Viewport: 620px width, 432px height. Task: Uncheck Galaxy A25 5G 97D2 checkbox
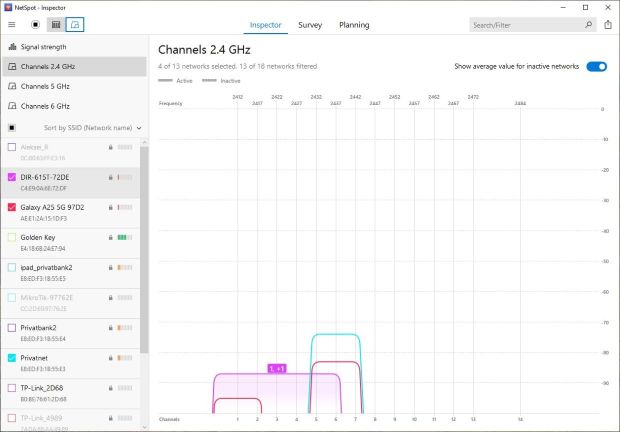pyautogui.click(x=12, y=207)
